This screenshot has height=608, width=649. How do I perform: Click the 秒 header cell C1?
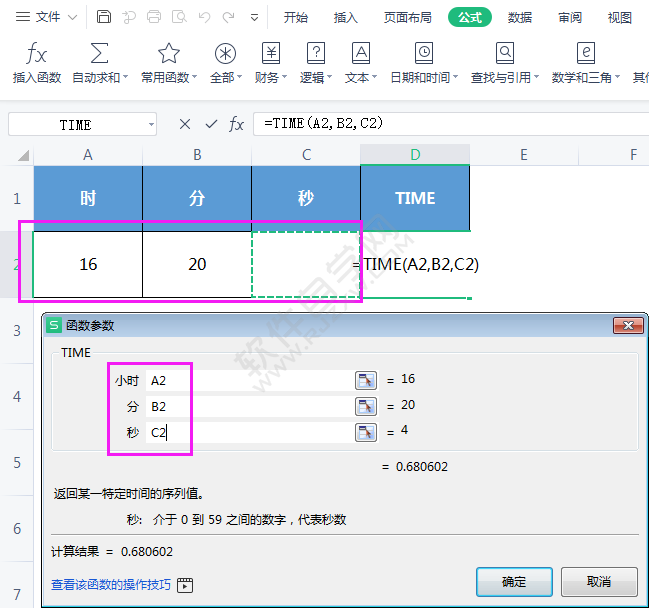click(306, 198)
